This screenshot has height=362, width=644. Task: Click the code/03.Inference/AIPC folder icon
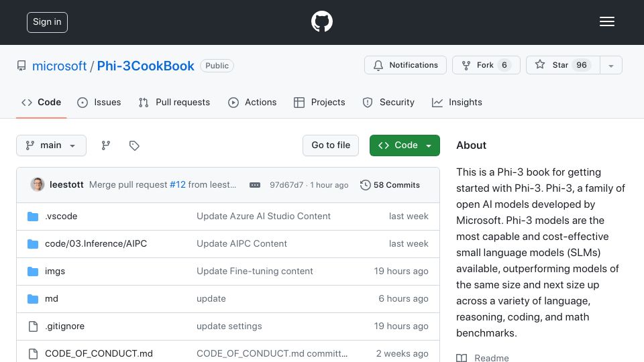(33, 244)
